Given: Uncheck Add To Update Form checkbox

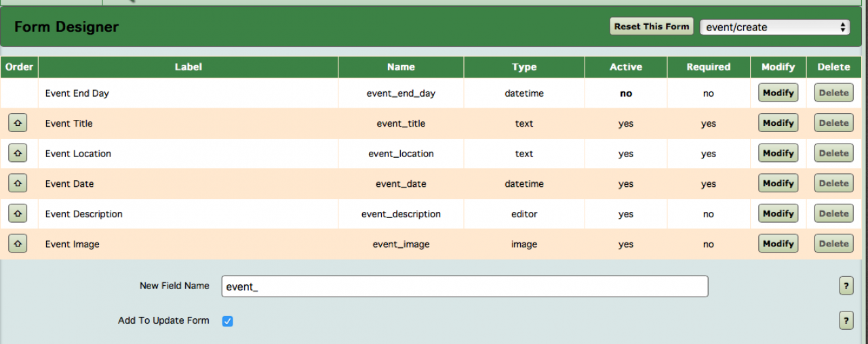Looking at the screenshot, I should [228, 321].
